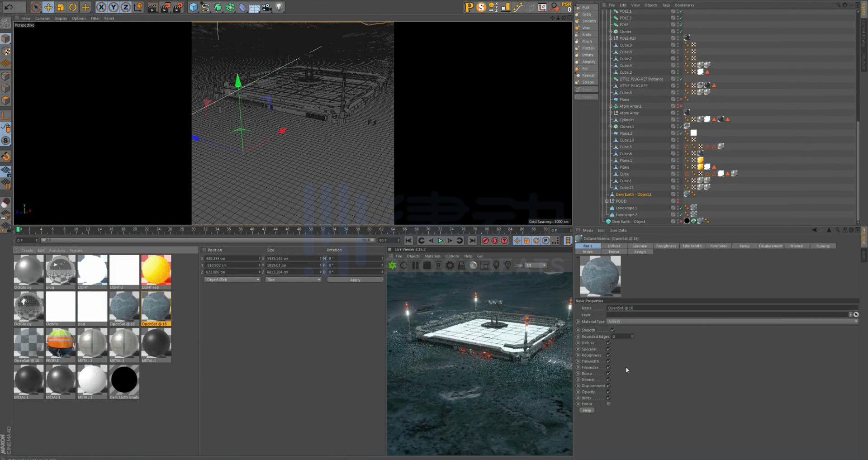This screenshot has width=868, height=460.
Task: Toggle the Smooth checkbox
Action: pyautogui.click(x=613, y=330)
